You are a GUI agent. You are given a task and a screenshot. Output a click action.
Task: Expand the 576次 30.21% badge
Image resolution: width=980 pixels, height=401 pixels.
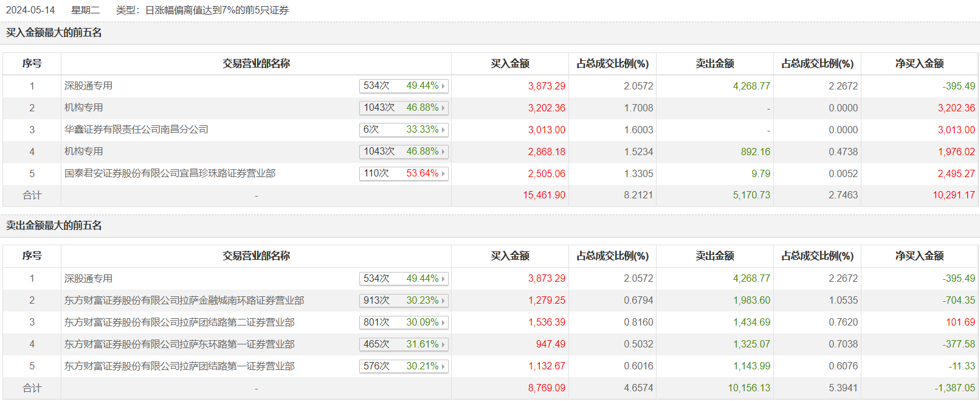[x=404, y=366]
